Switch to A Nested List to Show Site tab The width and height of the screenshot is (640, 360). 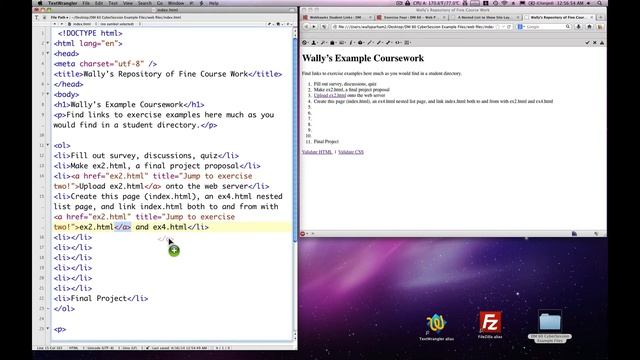tap(485, 18)
